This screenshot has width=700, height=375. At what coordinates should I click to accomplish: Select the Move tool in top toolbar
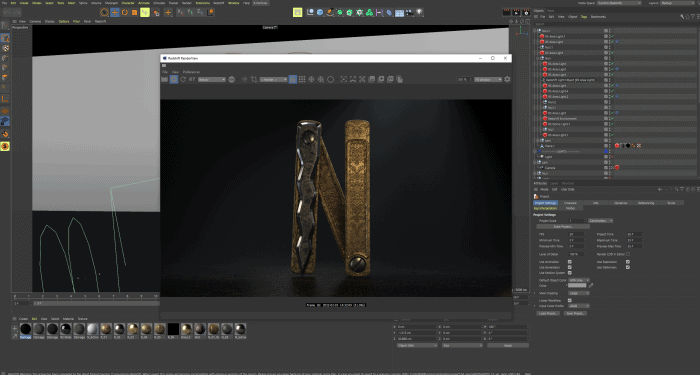click(114, 12)
